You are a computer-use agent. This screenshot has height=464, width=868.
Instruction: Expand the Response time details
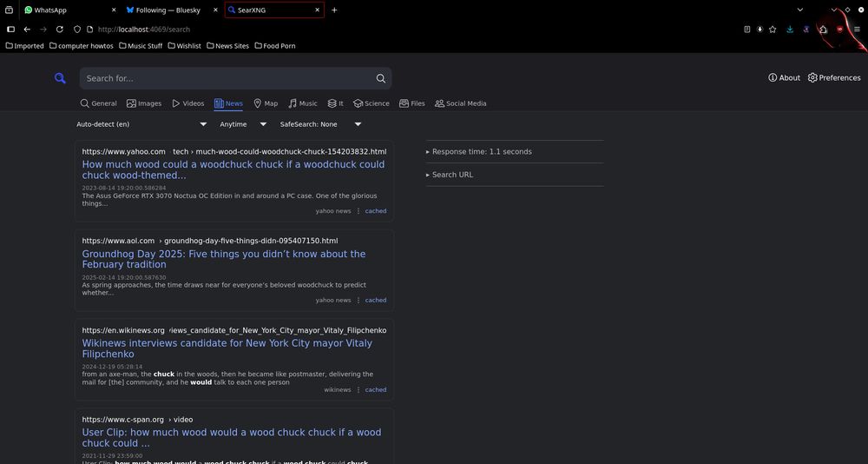coord(479,151)
